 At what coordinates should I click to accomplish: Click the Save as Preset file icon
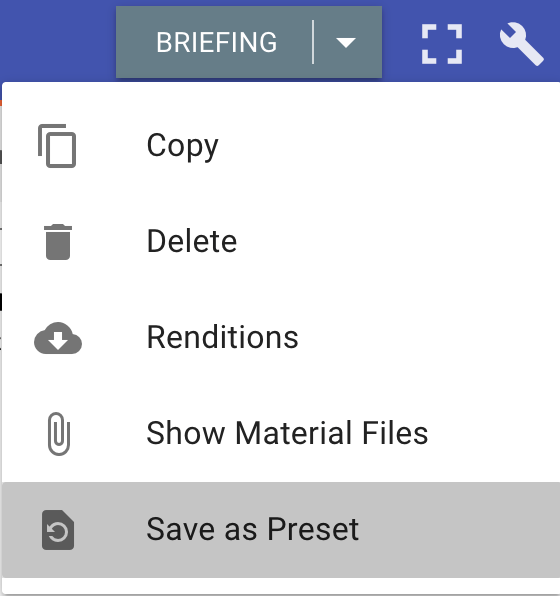tap(58, 530)
